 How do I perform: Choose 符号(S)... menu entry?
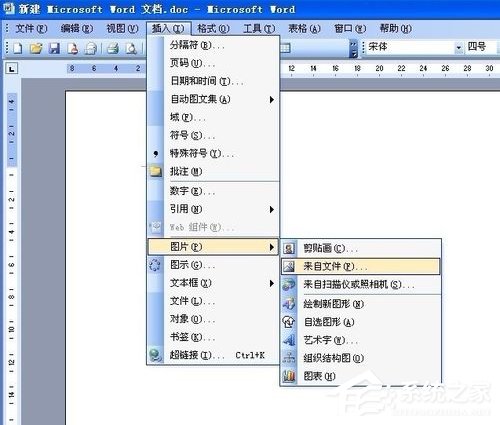coord(213,135)
